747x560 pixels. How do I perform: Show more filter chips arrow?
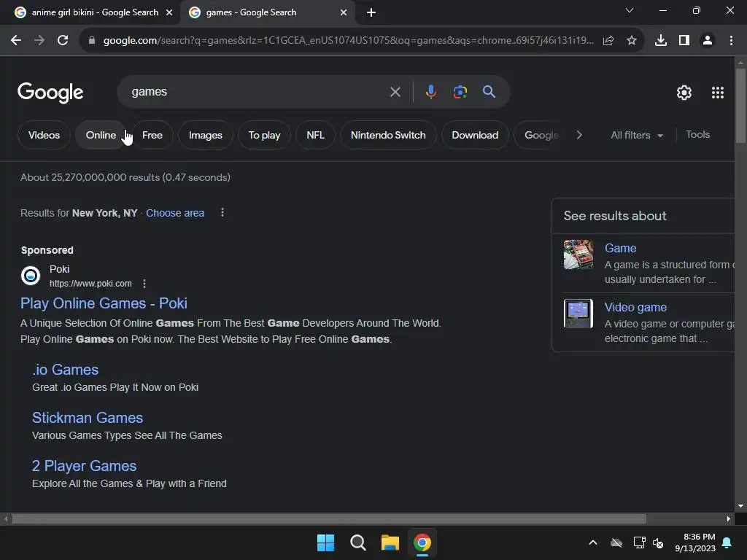point(579,135)
